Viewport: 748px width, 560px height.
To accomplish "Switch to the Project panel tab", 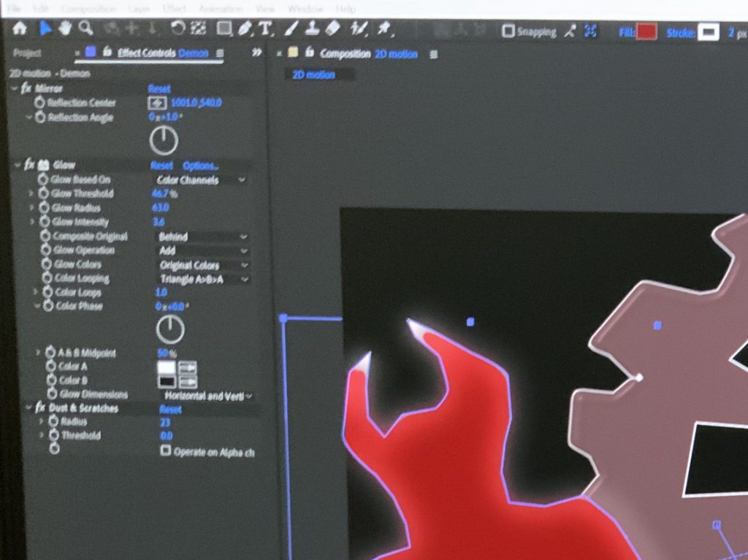I will tap(27, 53).
